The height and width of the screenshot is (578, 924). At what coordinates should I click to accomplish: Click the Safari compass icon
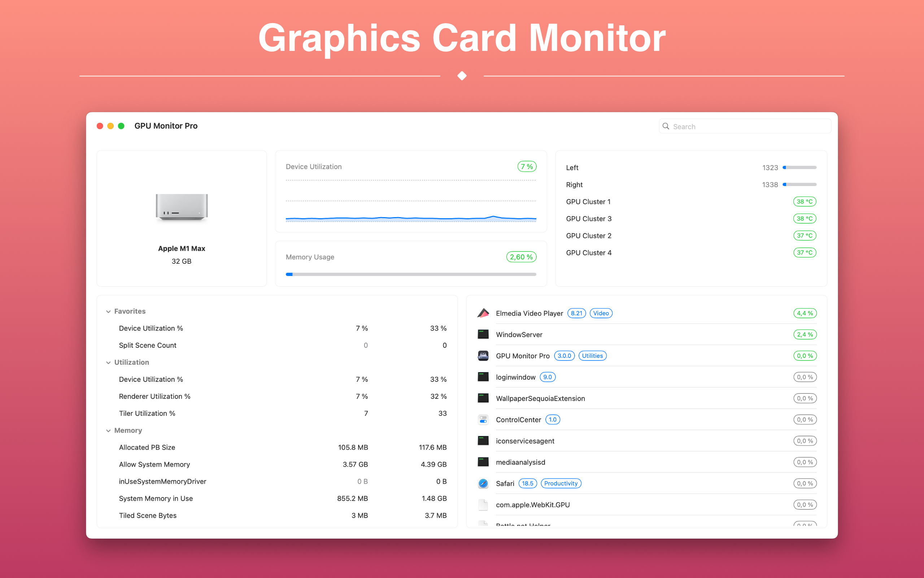(483, 483)
